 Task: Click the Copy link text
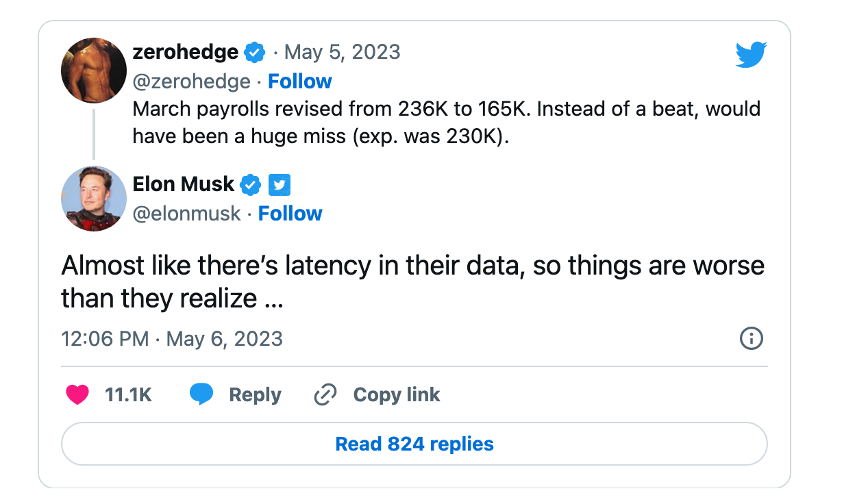click(397, 394)
